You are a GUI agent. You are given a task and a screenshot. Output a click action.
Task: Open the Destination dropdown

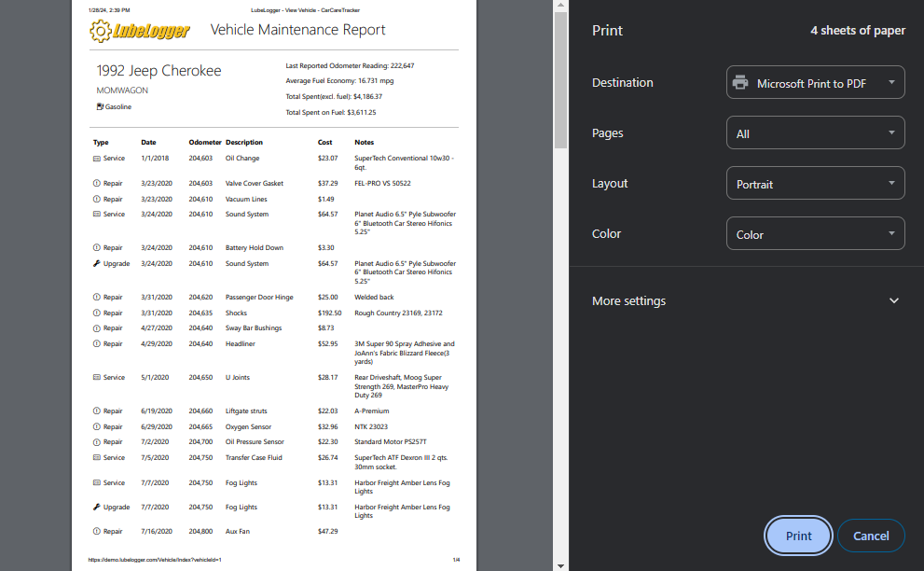815,83
